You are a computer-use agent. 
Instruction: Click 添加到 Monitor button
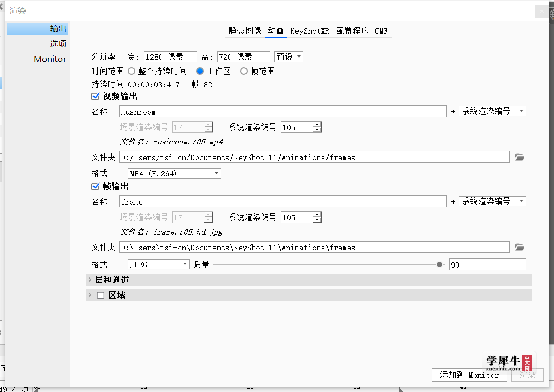point(469,375)
